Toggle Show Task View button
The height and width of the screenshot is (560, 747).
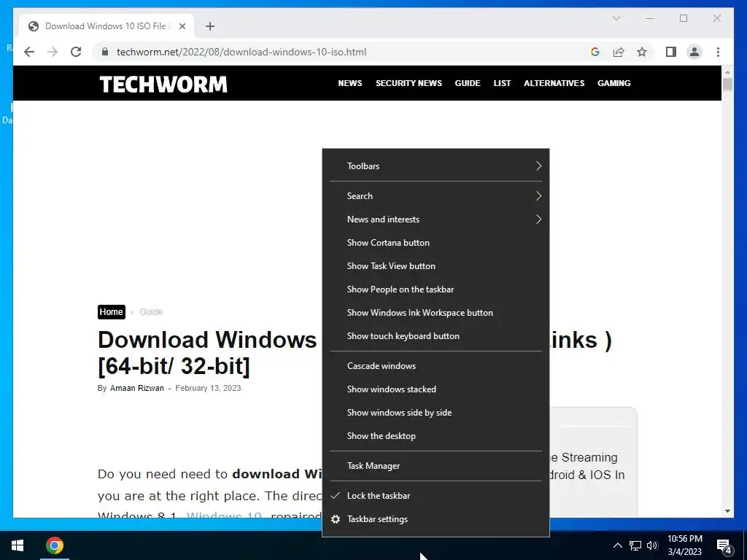tap(436, 265)
